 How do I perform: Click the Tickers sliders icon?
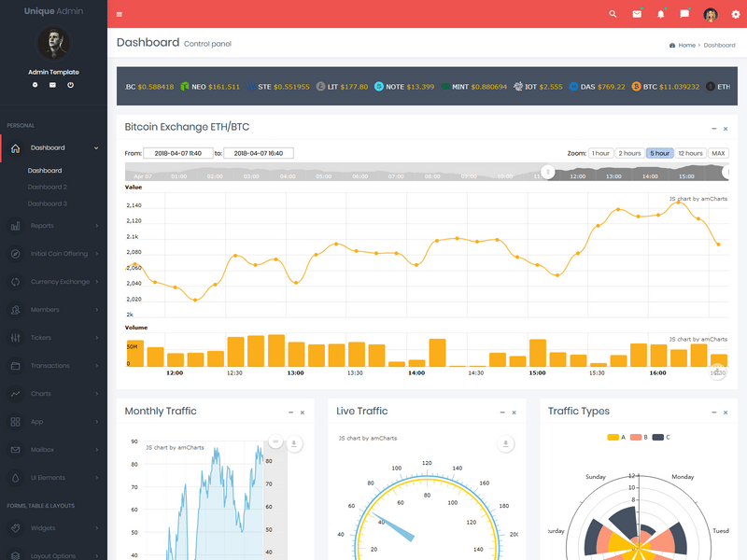15,338
